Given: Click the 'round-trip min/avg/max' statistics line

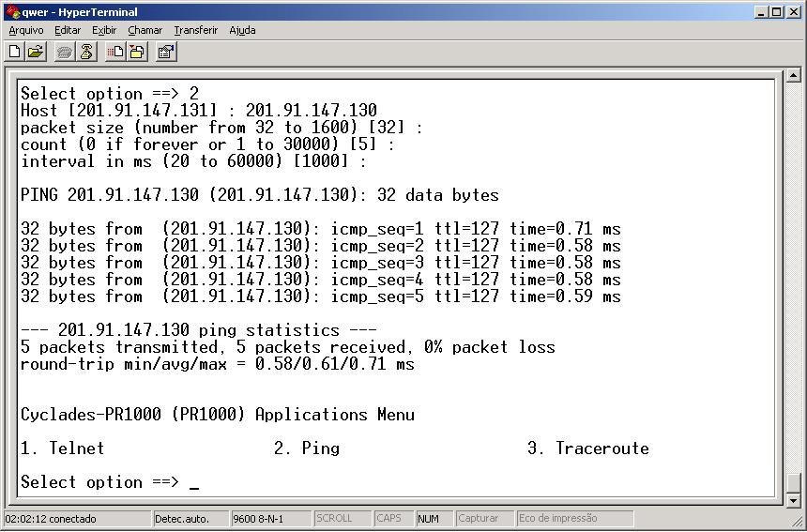Looking at the screenshot, I should click(218, 364).
